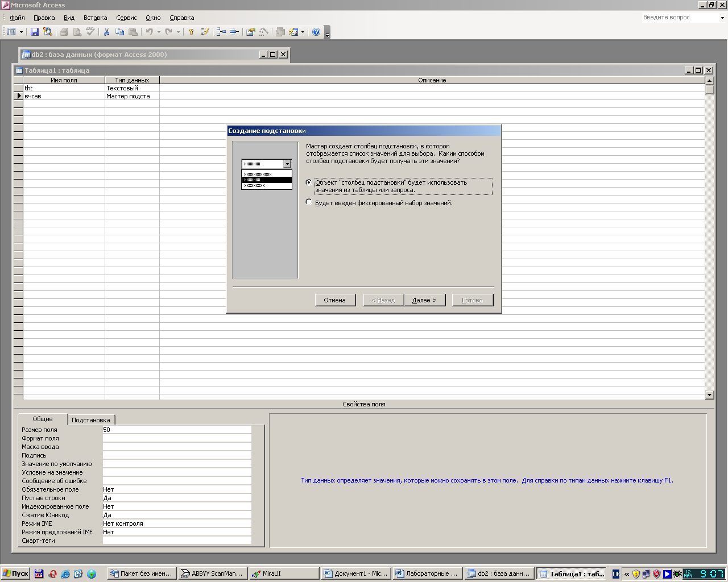Viewport: 728px width, 582px height.
Task: Click the View (table) toolbar icon
Action: coord(11,32)
